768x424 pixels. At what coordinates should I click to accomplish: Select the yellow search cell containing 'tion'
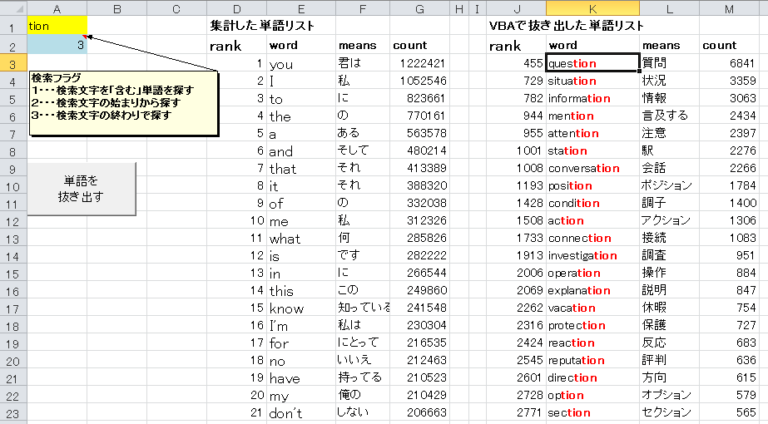coord(57,25)
